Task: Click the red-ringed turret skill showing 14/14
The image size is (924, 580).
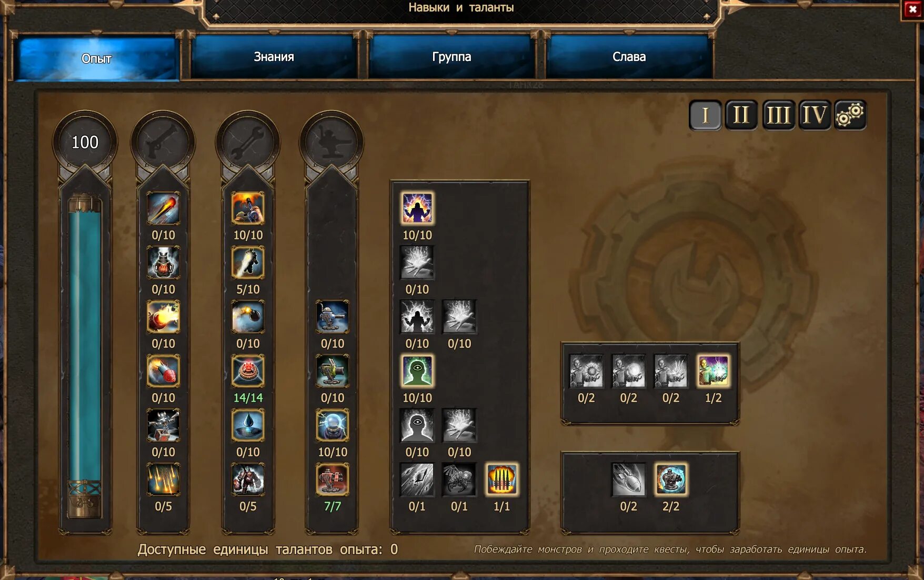Action: coord(248,371)
